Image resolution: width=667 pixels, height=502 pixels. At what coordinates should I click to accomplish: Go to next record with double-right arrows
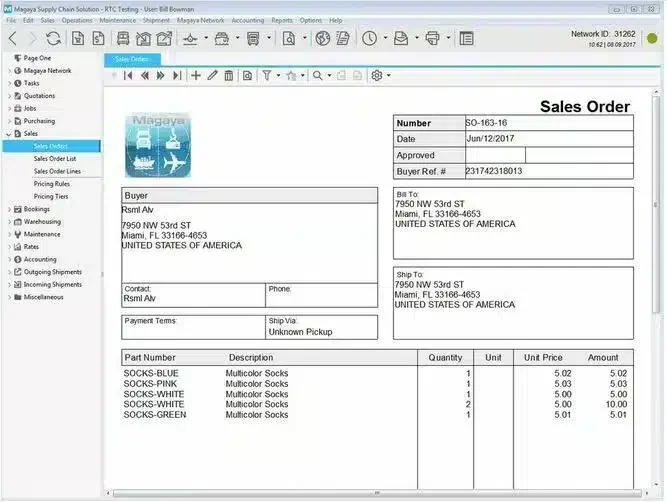161,76
